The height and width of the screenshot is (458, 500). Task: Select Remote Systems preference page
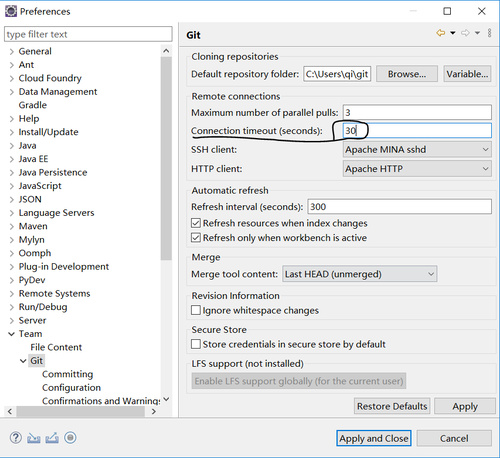(x=54, y=293)
